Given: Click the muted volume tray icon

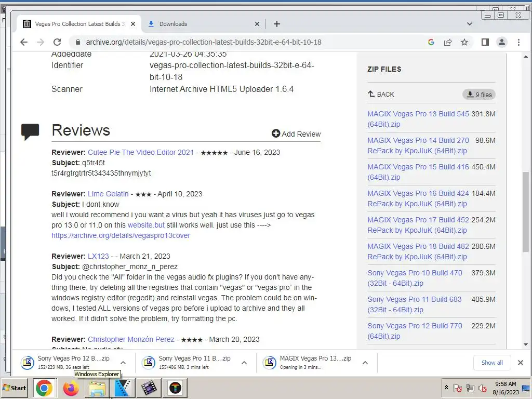Looking at the screenshot, I should (x=483, y=388).
